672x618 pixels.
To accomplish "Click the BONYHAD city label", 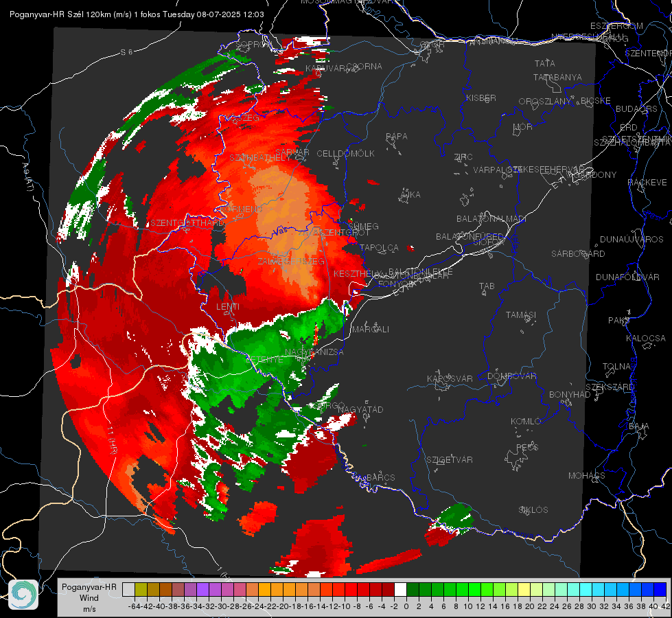I will pyautogui.click(x=570, y=395).
